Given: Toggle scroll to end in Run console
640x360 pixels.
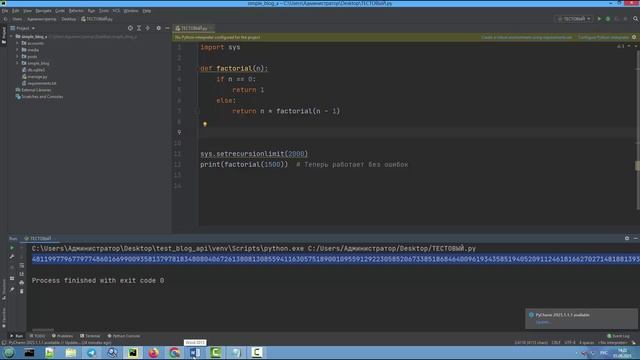Looking at the screenshot, I should point(22,274).
